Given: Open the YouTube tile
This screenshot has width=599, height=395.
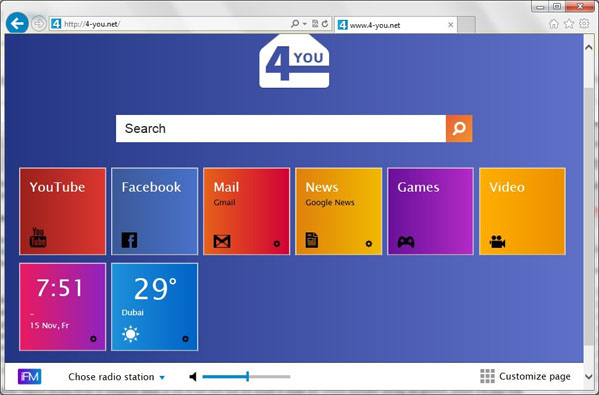Looking at the screenshot, I should coord(63,211).
